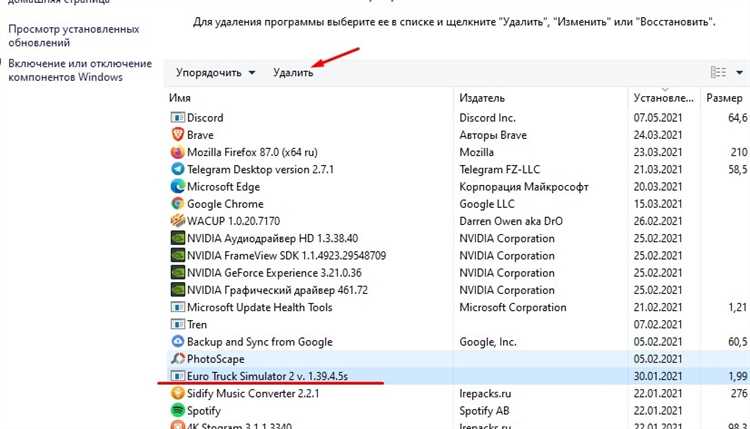Open the Упорядочить dropdown menu

215,73
